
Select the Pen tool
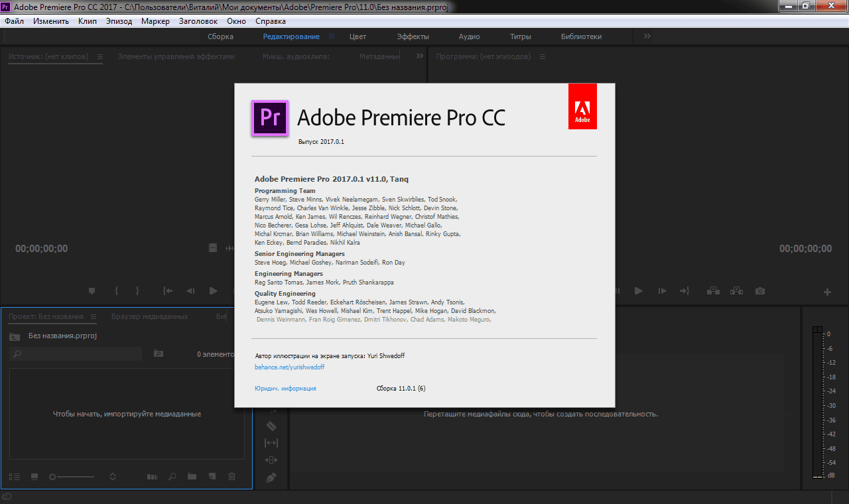coord(271,477)
